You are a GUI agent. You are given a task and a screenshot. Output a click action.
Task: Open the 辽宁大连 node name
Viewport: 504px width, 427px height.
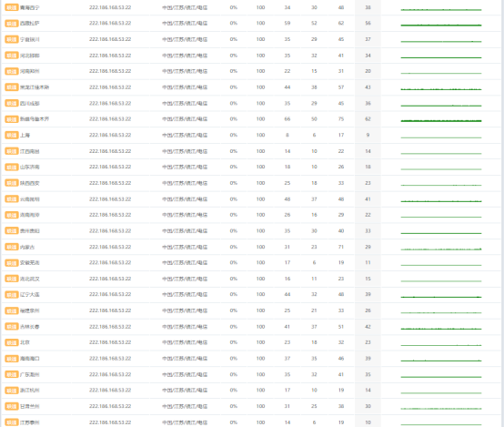(x=30, y=295)
